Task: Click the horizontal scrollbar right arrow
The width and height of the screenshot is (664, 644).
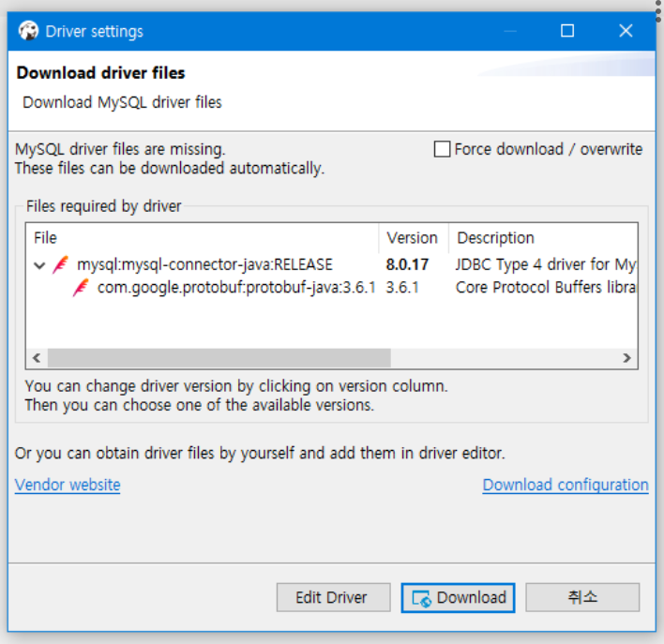Action: coord(627,358)
